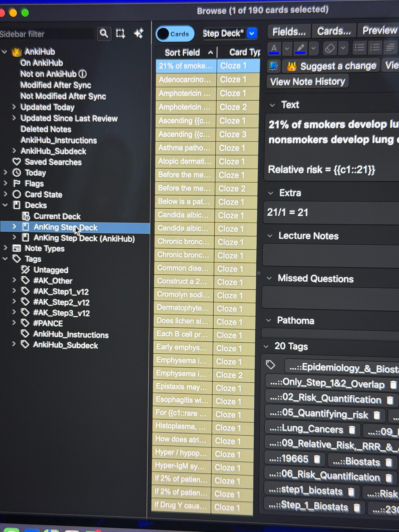The image size is (399, 532).
Task: Collapse the Extra field section
Action: [271, 193]
